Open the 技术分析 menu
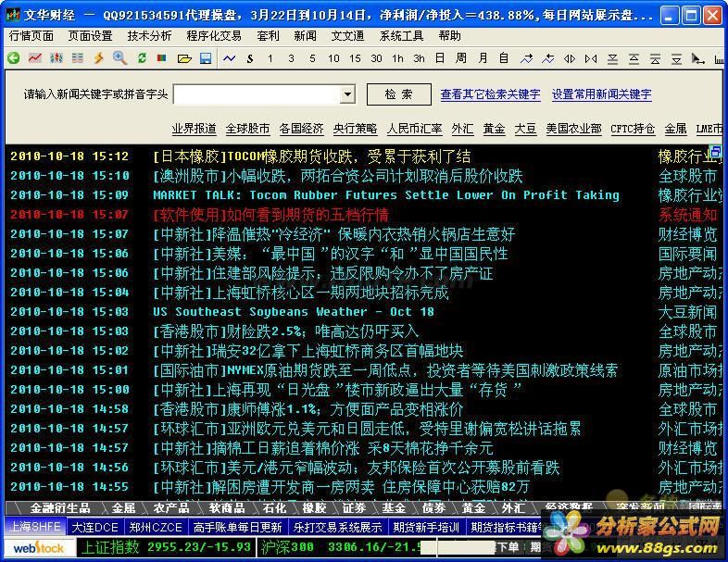Screen dimensions: 728x562 click(x=149, y=36)
